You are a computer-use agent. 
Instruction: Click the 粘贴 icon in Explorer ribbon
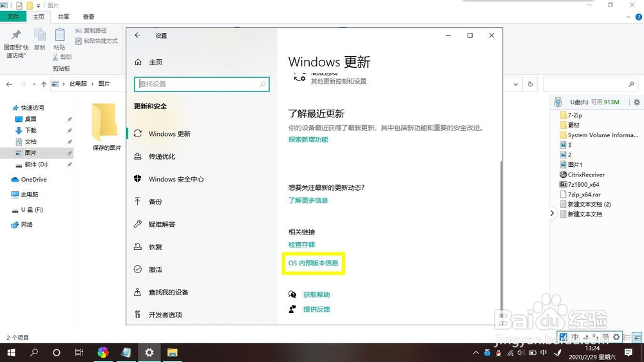59,35
